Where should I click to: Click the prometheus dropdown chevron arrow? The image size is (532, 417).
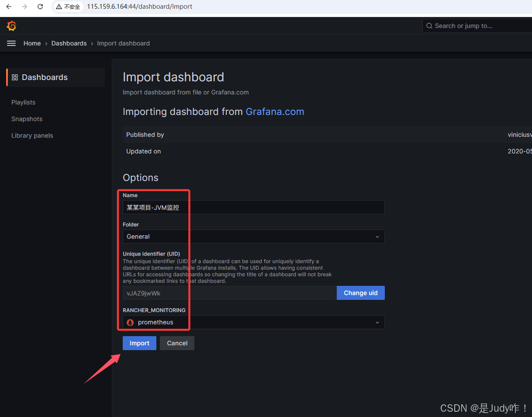tap(377, 322)
